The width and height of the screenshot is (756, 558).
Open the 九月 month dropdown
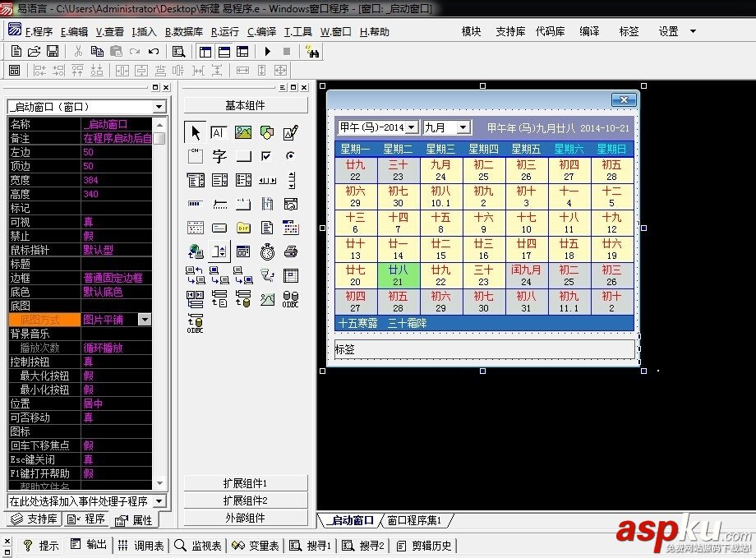pyautogui.click(x=463, y=127)
